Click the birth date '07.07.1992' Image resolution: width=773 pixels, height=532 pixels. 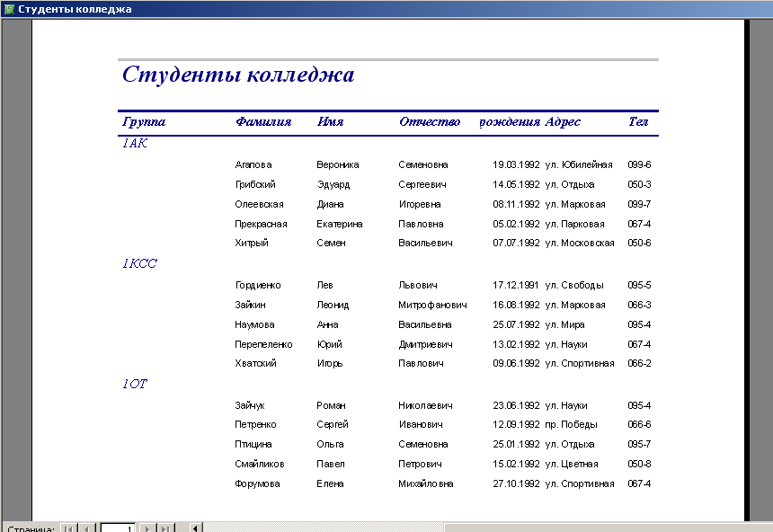point(516,243)
